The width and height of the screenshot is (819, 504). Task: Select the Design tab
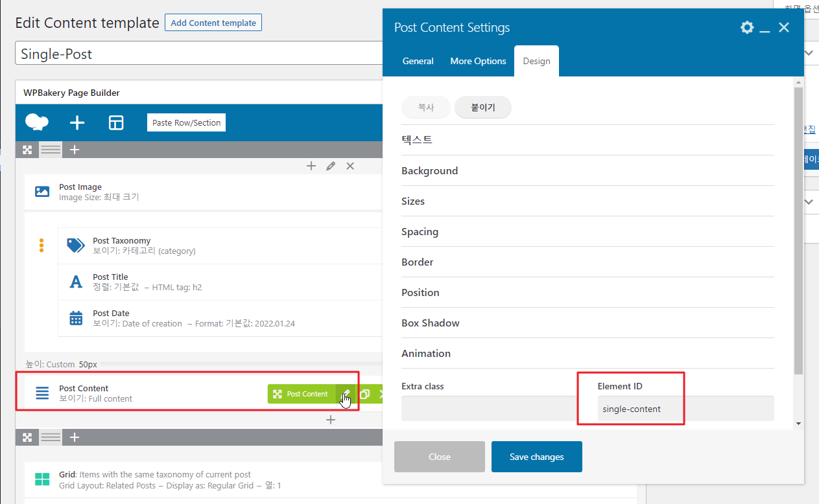(536, 61)
